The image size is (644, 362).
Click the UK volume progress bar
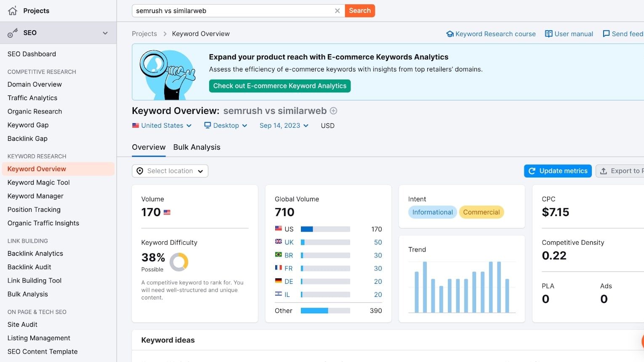(325, 242)
